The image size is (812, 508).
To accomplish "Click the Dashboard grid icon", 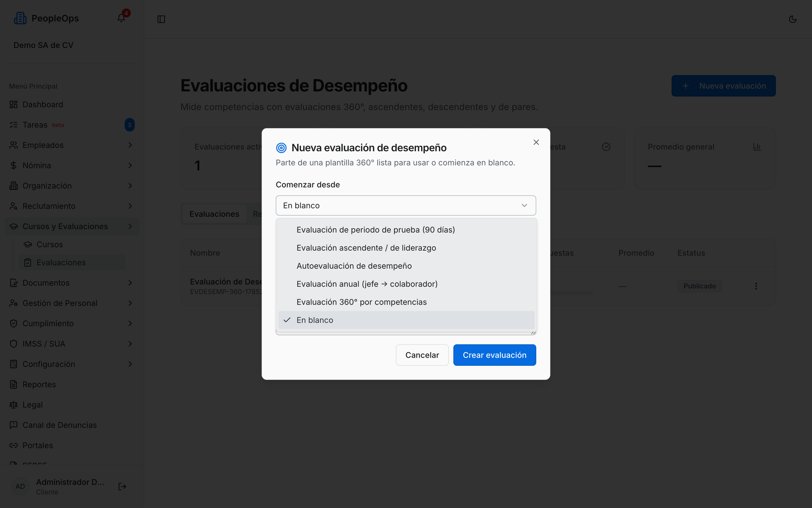I will [14, 104].
